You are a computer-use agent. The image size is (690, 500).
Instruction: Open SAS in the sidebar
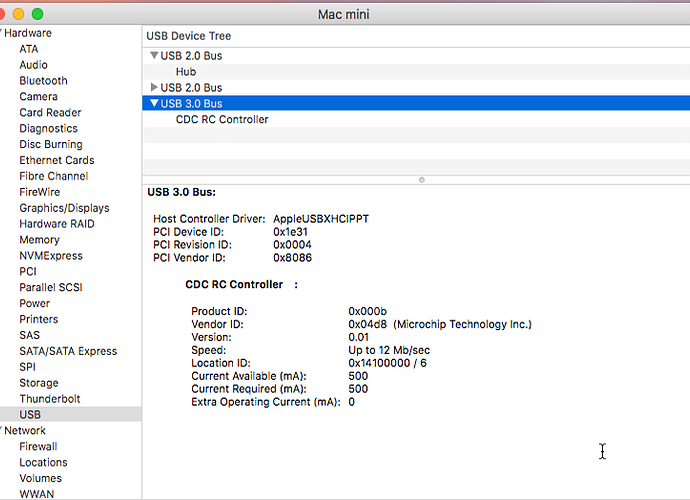[29, 335]
